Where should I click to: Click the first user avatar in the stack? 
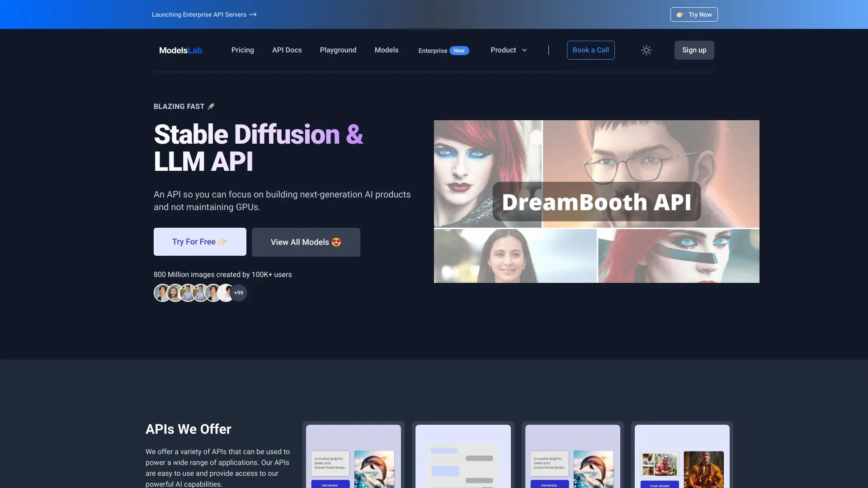162,293
